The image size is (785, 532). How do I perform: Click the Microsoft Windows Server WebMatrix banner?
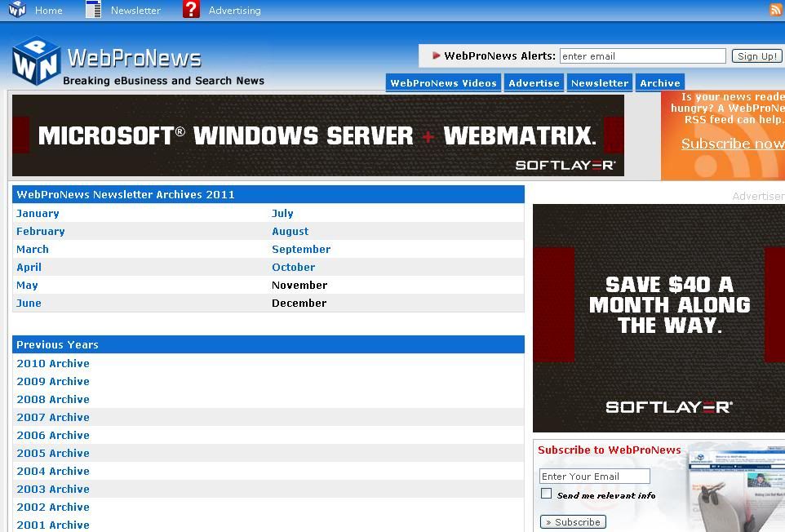[318, 135]
